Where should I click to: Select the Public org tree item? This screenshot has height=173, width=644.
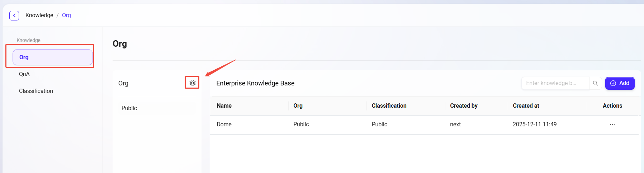coord(129,108)
